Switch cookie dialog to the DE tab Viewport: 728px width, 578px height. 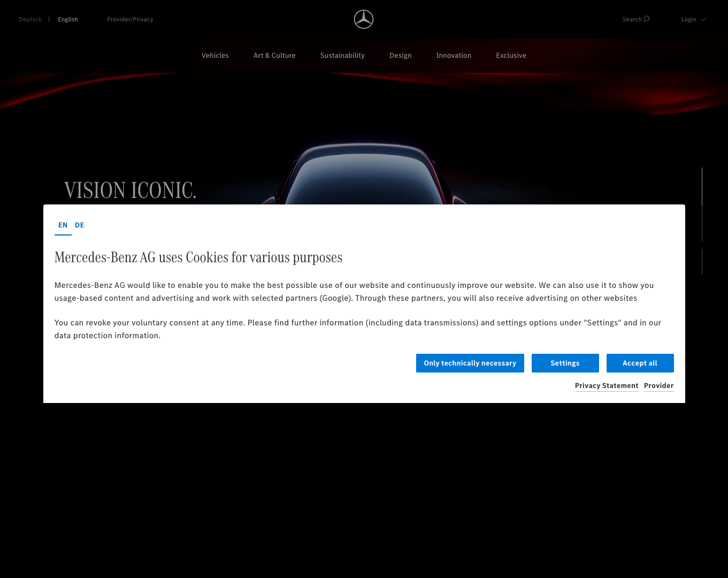click(80, 225)
